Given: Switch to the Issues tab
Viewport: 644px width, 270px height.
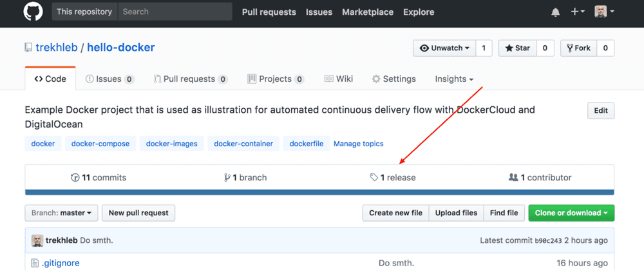Looking at the screenshot, I should (x=109, y=79).
